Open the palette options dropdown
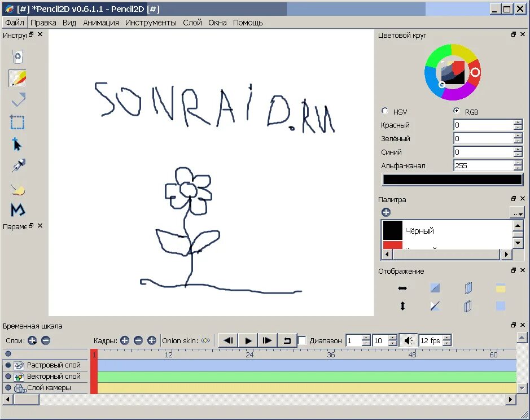 tap(517, 213)
